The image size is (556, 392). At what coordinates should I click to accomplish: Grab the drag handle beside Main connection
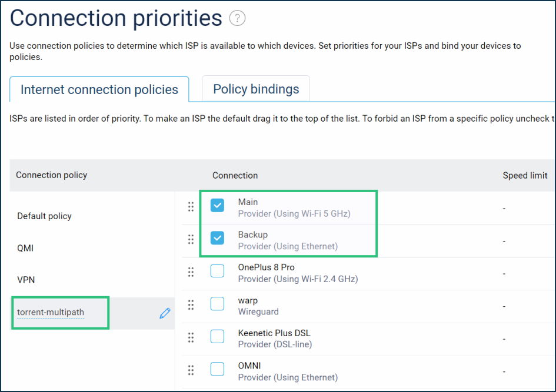point(191,206)
